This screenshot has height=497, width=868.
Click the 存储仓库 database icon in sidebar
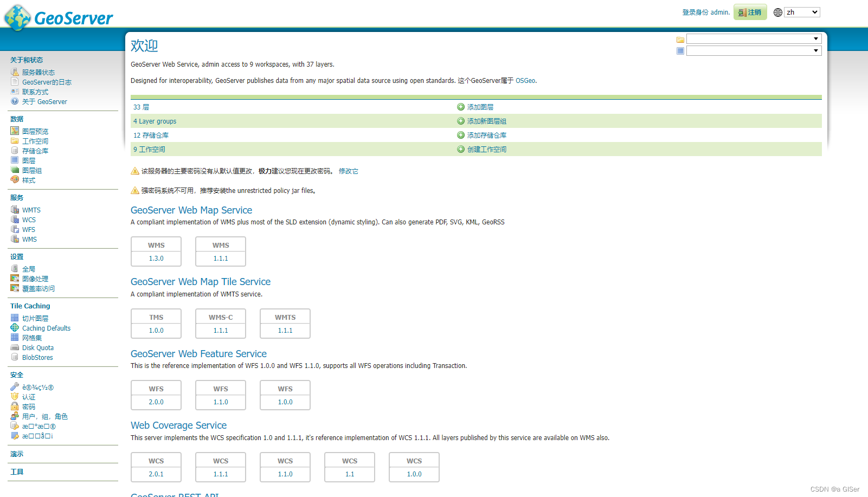click(x=15, y=151)
